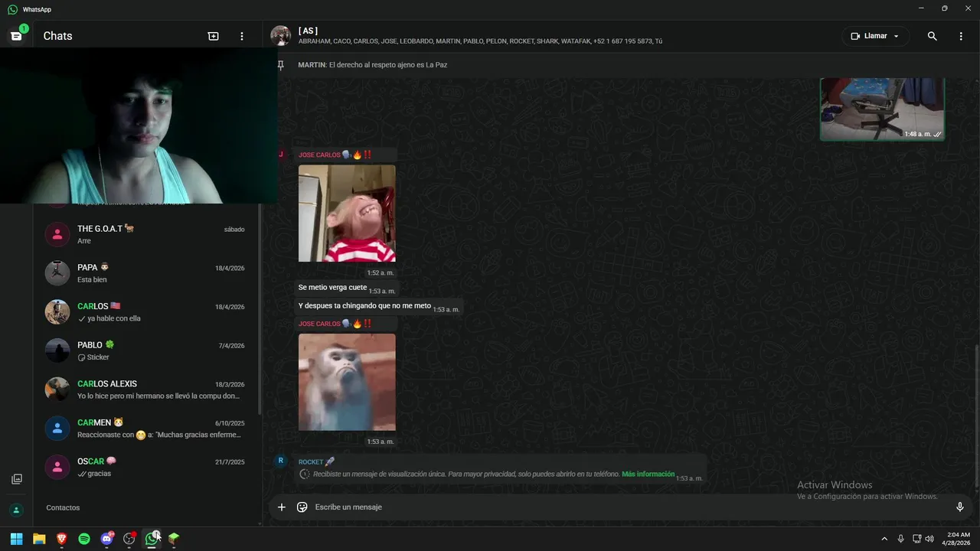Open the laughing monkey sticker image
Image resolution: width=980 pixels, height=551 pixels.
click(347, 214)
